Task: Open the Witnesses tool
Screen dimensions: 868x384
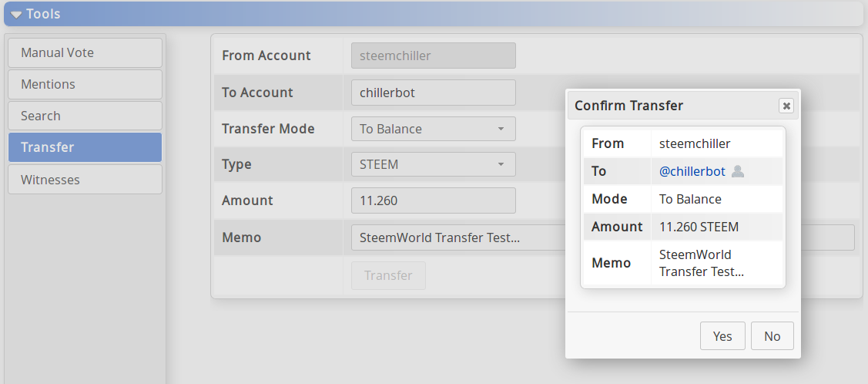Action: click(x=85, y=180)
